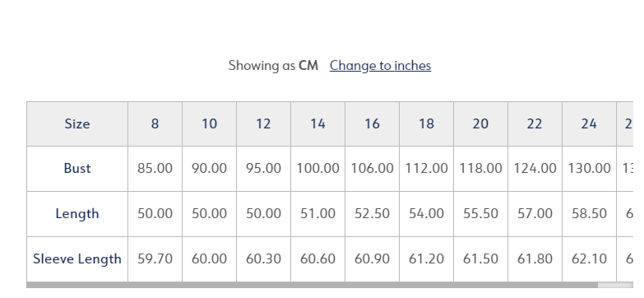Click the size 12 column header
644x298 pixels.
263,123
